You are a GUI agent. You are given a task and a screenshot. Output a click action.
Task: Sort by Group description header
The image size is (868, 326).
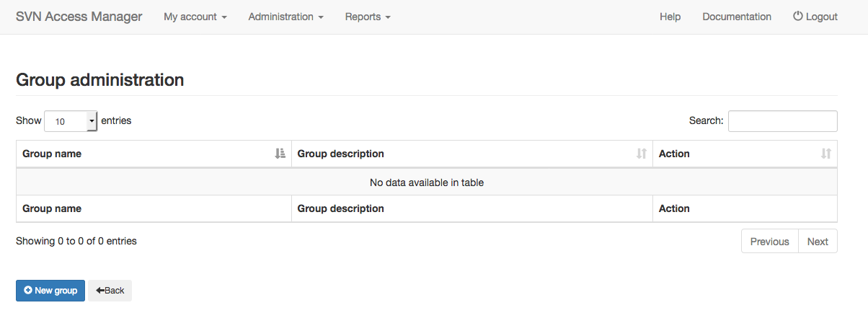click(472, 154)
